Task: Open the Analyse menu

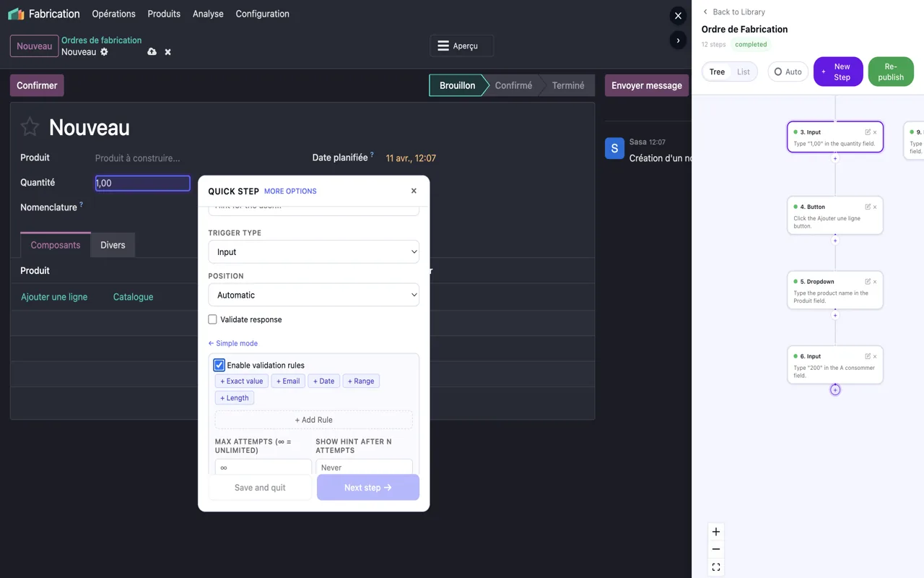Action: coord(208,14)
